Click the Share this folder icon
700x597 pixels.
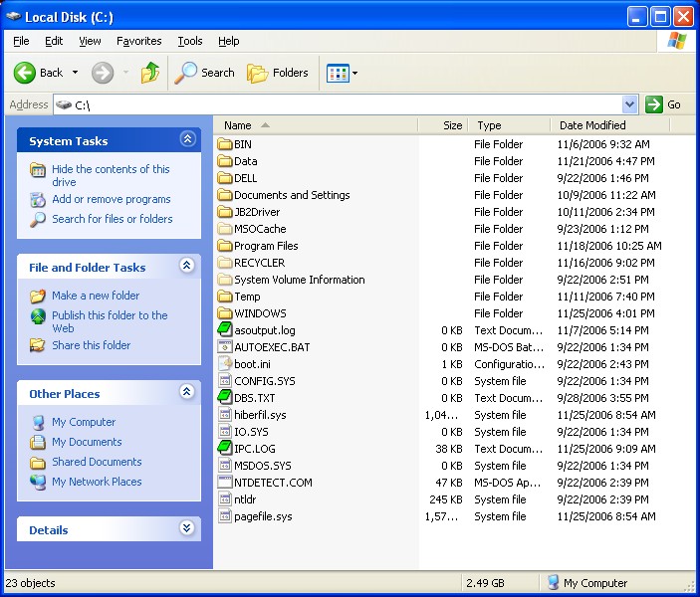38,345
